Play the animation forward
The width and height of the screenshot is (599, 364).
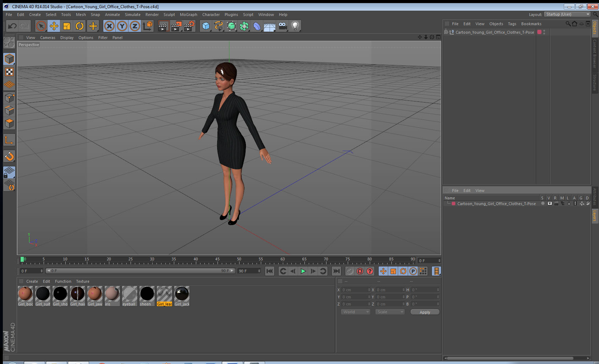click(x=303, y=271)
